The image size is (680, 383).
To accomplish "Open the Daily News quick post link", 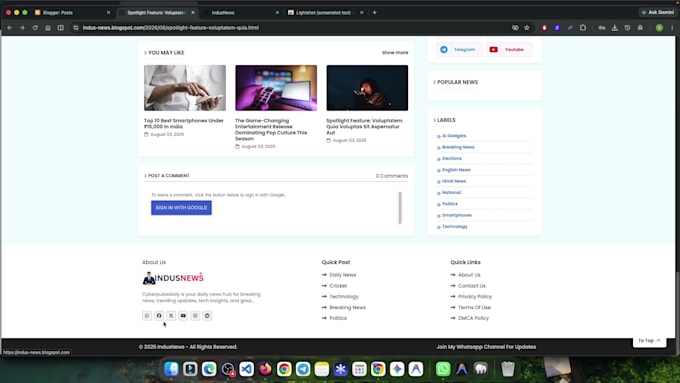I will pos(342,275).
